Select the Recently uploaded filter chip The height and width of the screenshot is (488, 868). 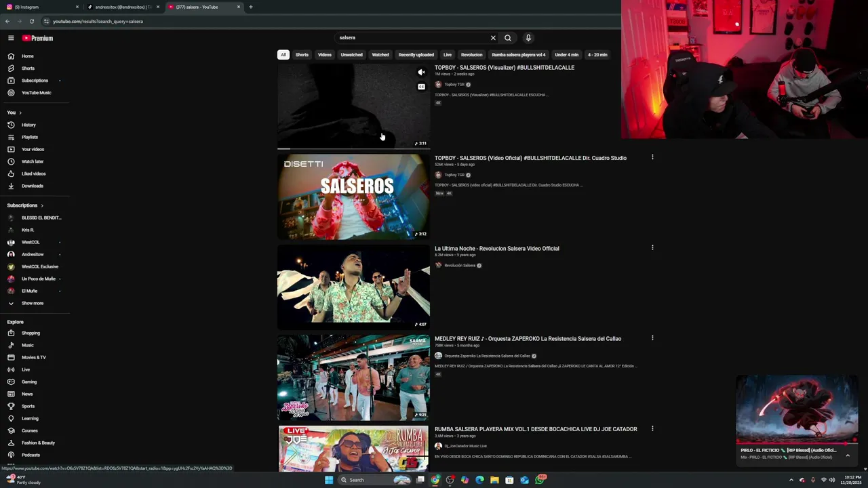pos(416,55)
